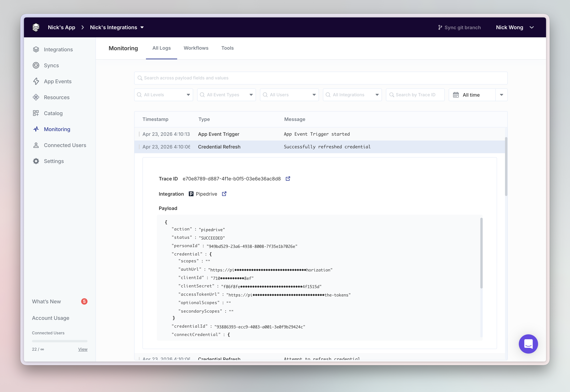
Task: Click the Settings gear icon
Action: pos(36,161)
